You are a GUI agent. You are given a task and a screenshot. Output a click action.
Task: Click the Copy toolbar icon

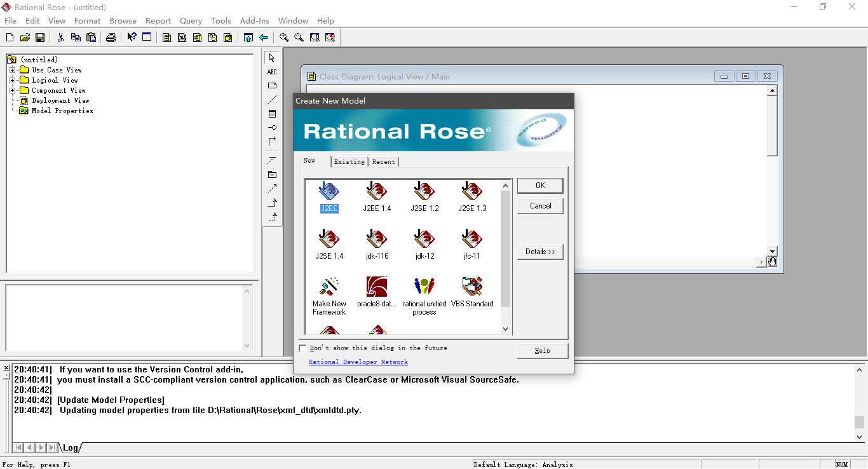[x=76, y=37]
